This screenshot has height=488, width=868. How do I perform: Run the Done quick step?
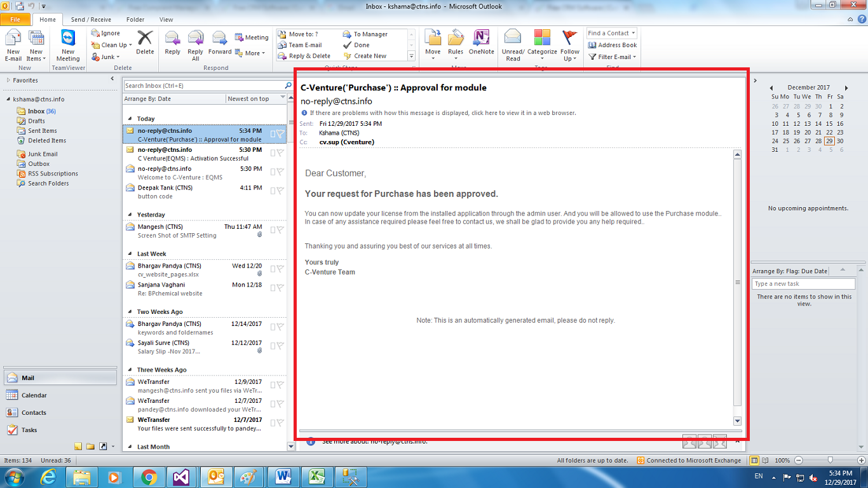pos(356,45)
